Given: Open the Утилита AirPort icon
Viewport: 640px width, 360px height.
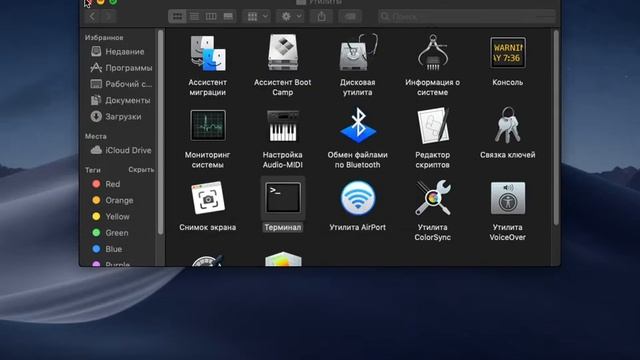Looking at the screenshot, I should coord(358,198).
